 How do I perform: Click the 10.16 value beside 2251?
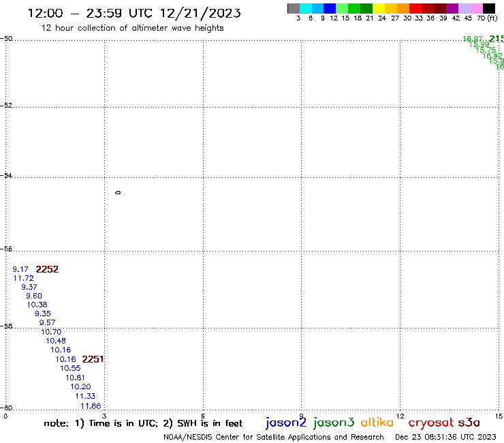(66, 359)
